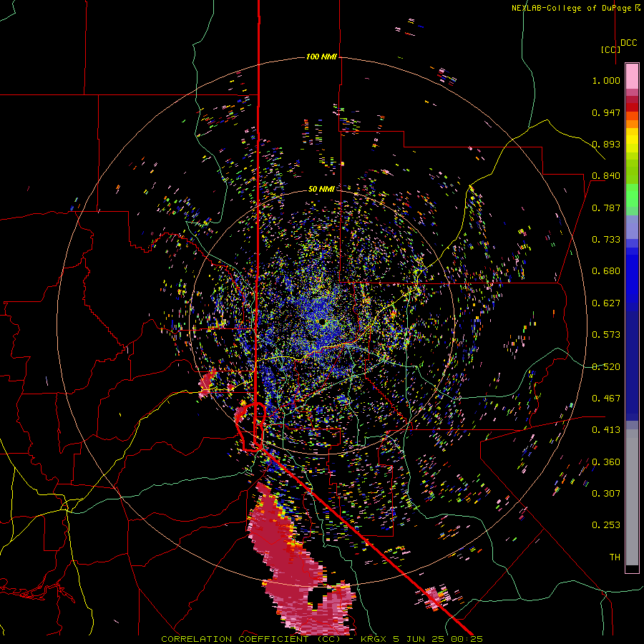Click the 0.573 colorbar value

pos(606,335)
